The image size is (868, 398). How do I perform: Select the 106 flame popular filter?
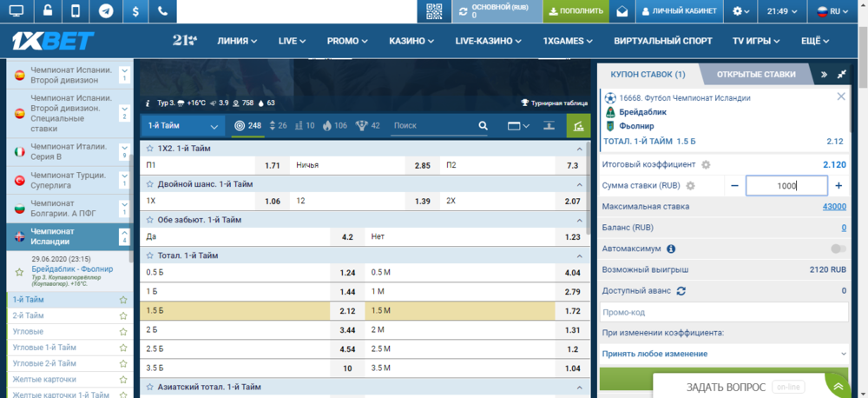(x=334, y=126)
